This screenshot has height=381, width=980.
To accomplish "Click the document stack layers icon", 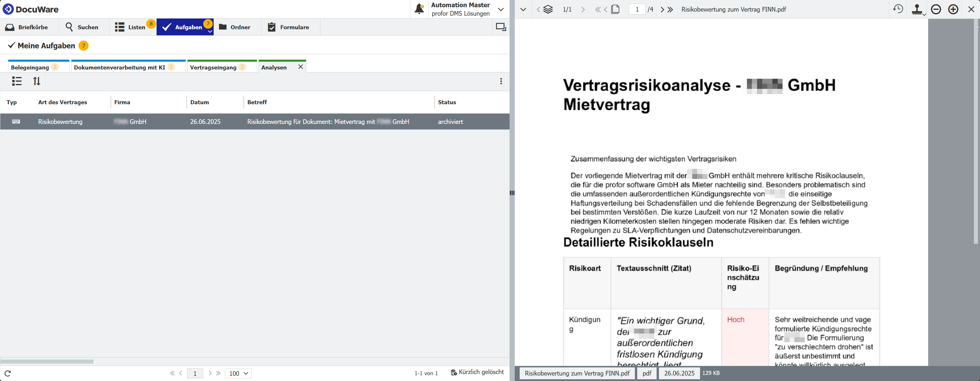I will [548, 9].
